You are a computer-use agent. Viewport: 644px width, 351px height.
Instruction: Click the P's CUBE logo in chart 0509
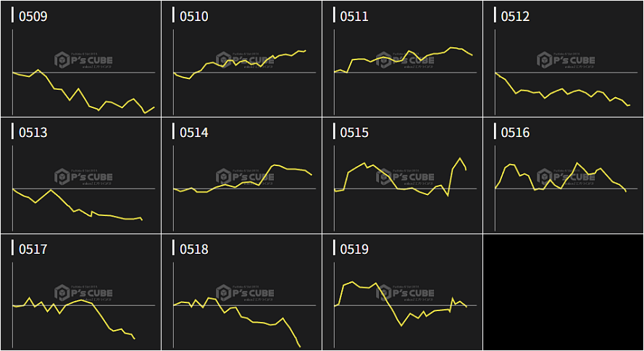84,59
